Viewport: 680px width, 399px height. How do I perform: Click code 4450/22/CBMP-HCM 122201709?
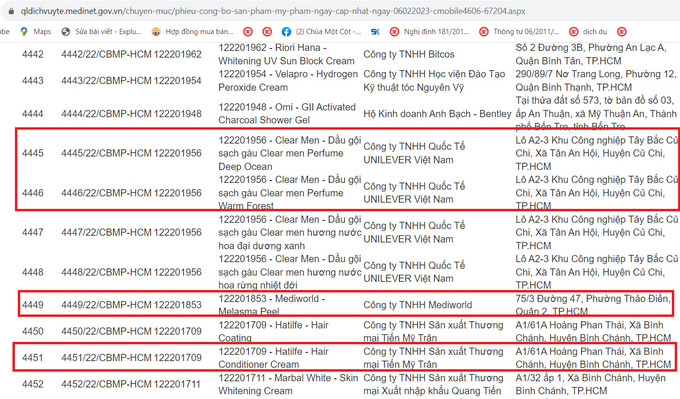[x=131, y=331]
